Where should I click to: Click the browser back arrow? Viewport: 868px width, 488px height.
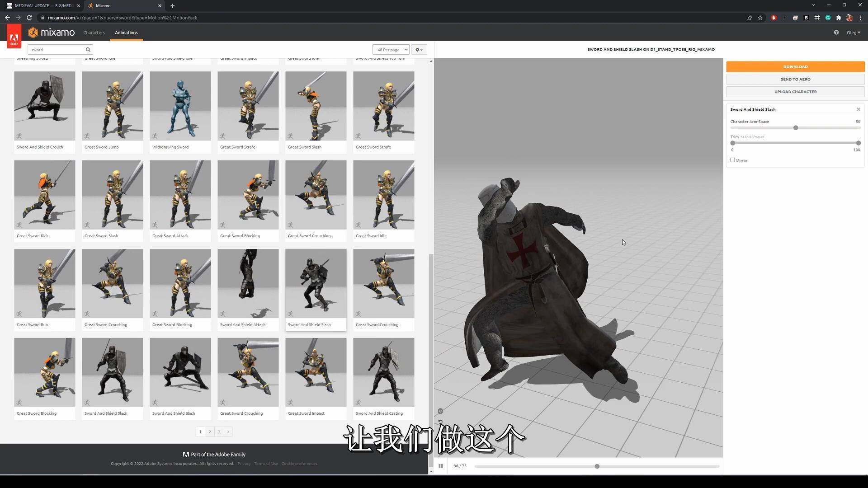pos(7,18)
